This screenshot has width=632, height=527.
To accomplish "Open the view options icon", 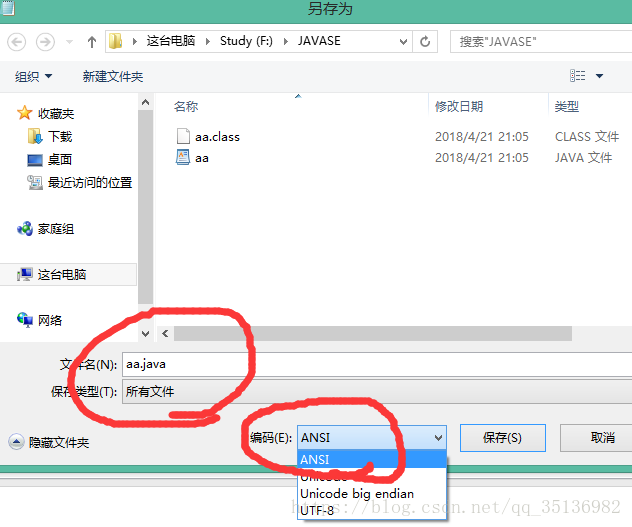I will (578, 76).
